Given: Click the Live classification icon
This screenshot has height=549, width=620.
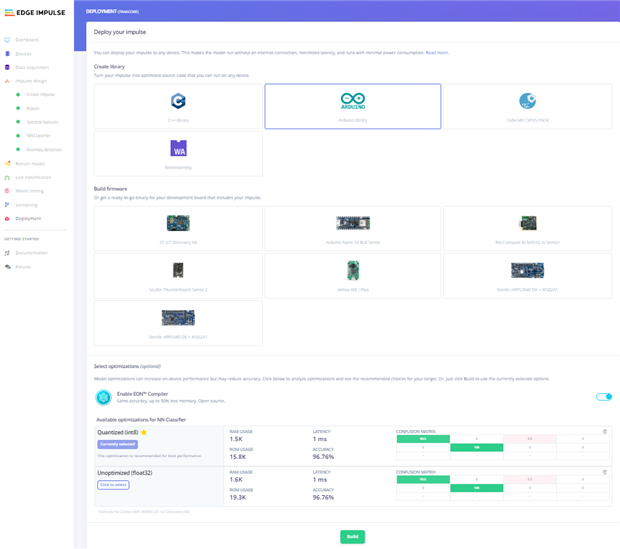Looking at the screenshot, I should click(7, 178).
